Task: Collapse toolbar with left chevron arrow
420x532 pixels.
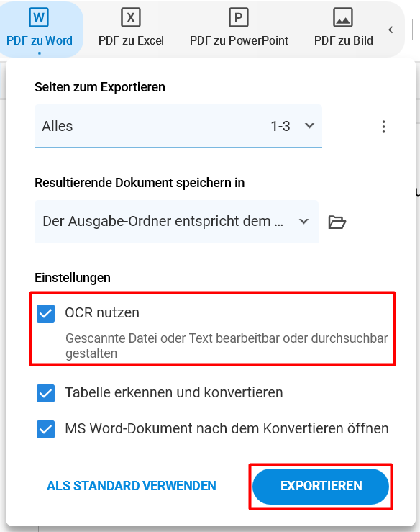Action: [391, 30]
